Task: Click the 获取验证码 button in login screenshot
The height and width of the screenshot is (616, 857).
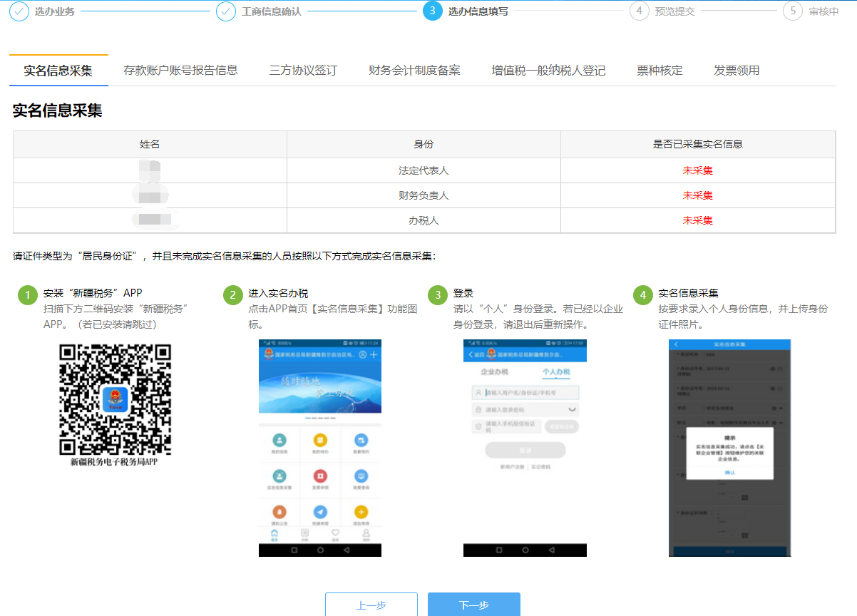Action: coord(562,426)
